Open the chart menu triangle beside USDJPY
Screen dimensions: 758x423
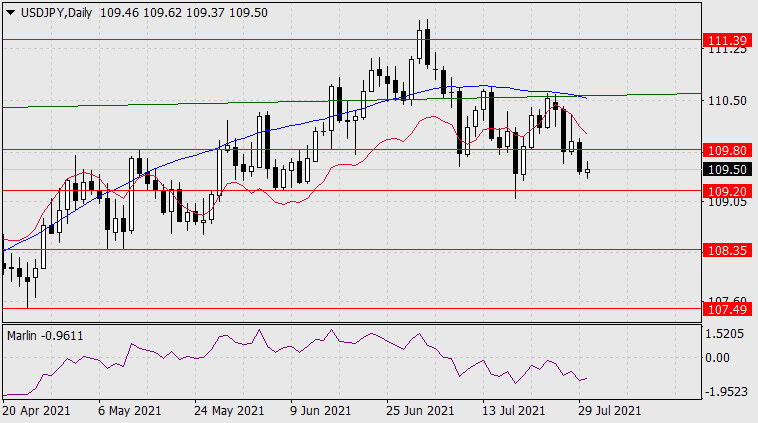(10, 13)
